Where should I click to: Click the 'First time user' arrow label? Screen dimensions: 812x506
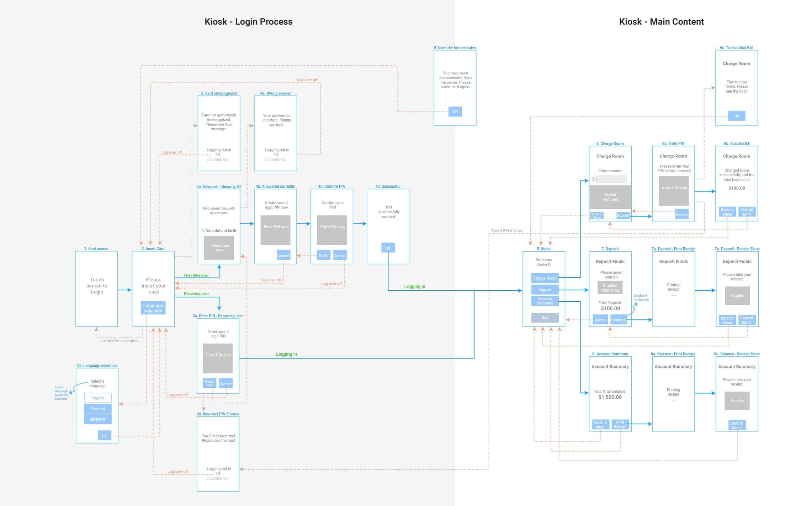pyautogui.click(x=196, y=275)
